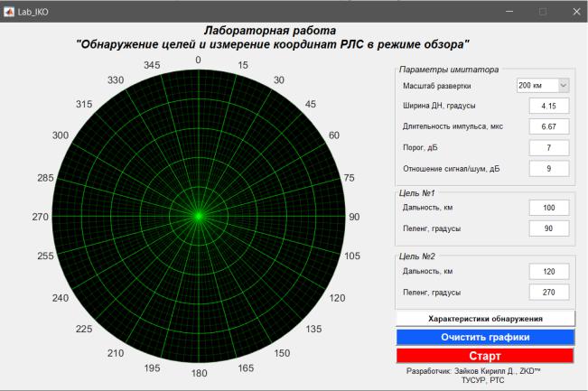Click the 255 degree bearing label
This screenshot has height=391, width=588.
point(45,256)
